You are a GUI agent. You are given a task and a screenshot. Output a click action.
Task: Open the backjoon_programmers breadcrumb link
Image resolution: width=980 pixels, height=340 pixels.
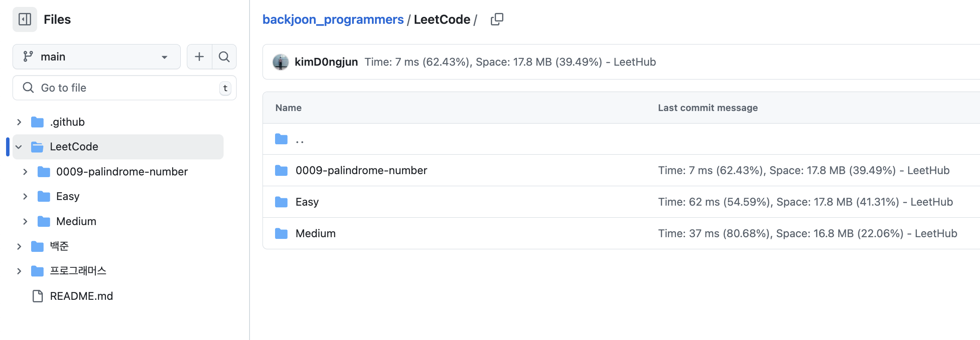[x=333, y=19]
